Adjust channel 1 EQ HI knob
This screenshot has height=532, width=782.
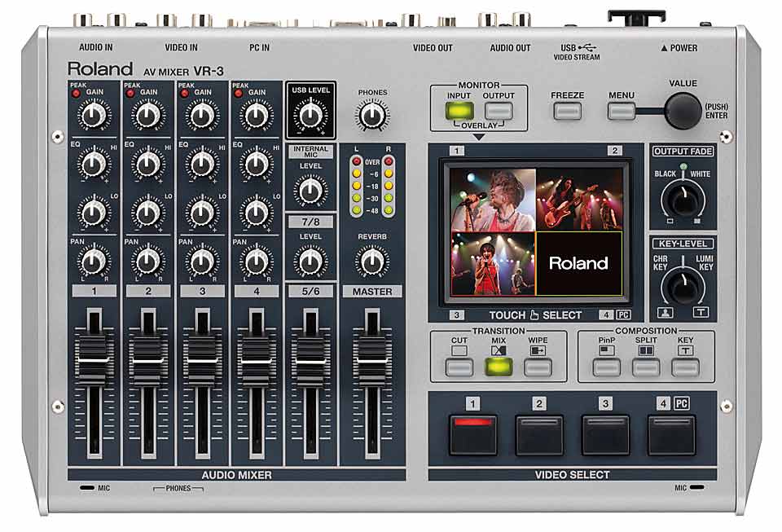pos(94,164)
